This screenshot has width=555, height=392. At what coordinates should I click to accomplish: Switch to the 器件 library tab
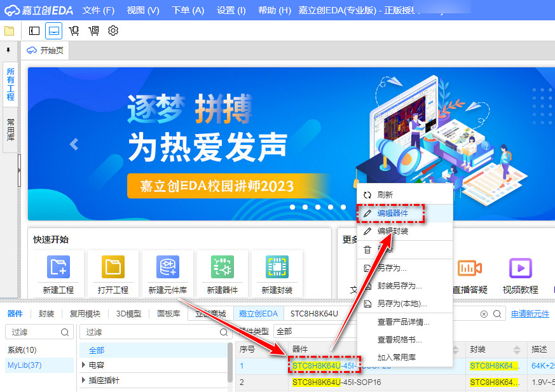click(15, 313)
